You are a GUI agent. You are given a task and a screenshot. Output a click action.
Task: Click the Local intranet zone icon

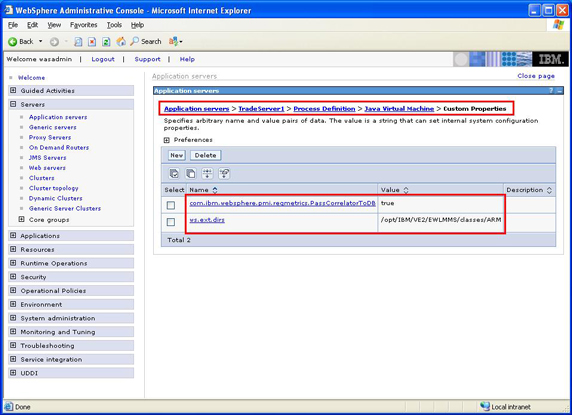[x=485, y=406]
